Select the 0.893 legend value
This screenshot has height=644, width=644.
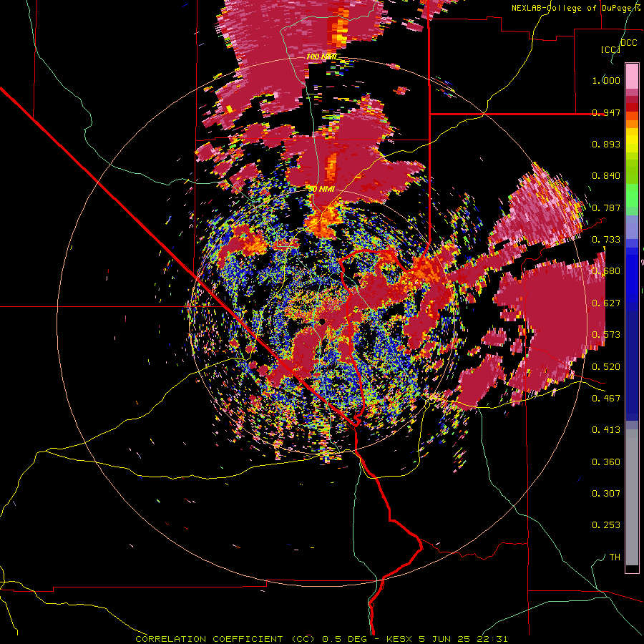tap(606, 144)
